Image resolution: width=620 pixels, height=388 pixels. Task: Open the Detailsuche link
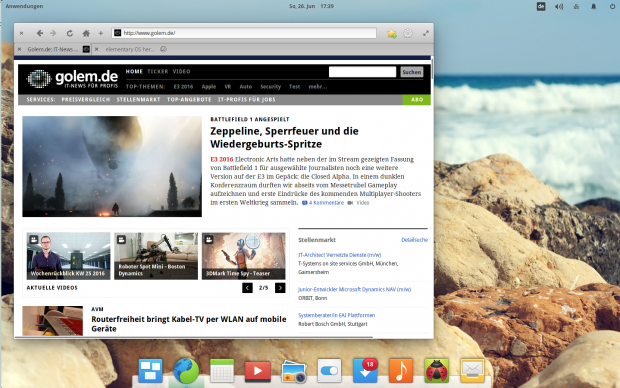[x=414, y=240]
